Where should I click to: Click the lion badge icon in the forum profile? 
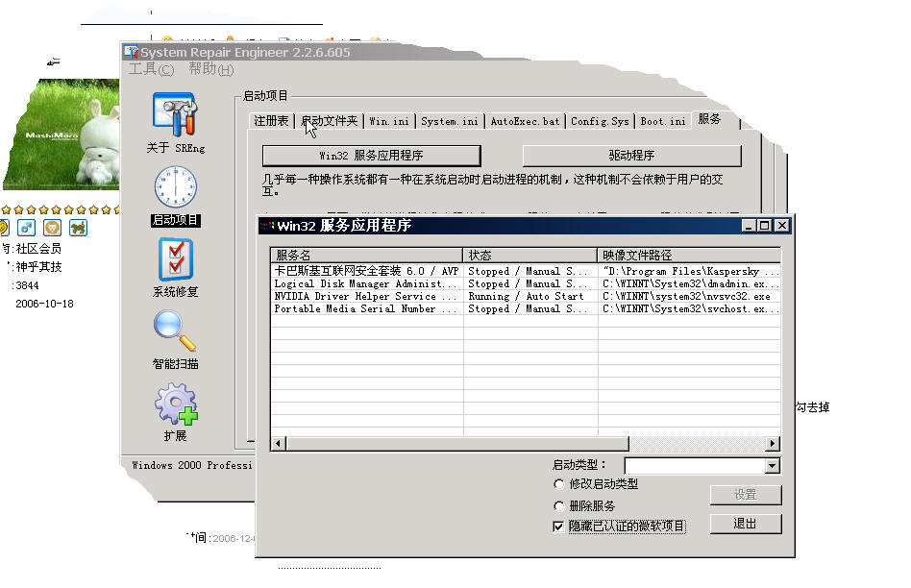(x=52, y=228)
